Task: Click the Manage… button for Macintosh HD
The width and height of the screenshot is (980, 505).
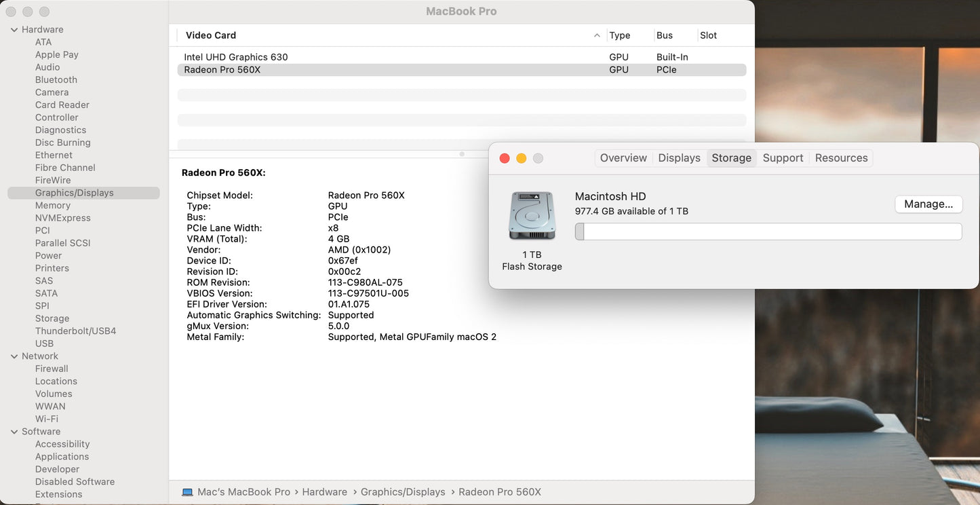Action: click(928, 204)
